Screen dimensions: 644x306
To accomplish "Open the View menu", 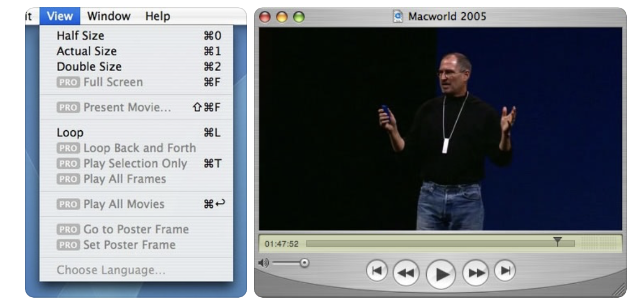I will pyautogui.click(x=60, y=16).
